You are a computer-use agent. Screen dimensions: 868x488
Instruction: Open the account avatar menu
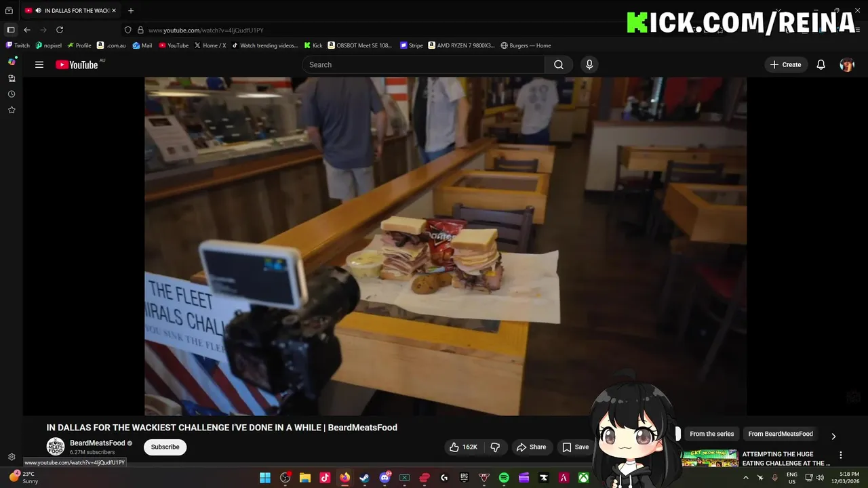[x=847, y=64]
